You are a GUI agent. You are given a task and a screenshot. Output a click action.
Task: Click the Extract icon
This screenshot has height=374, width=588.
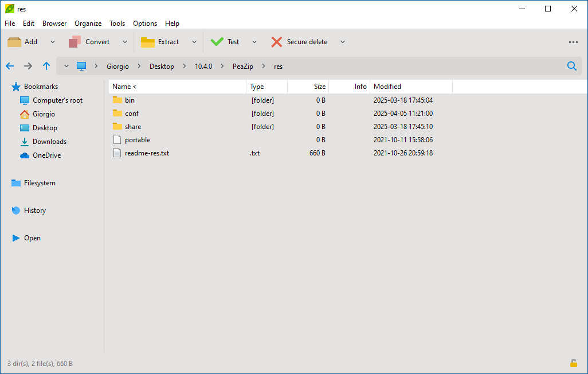(147, 41)
